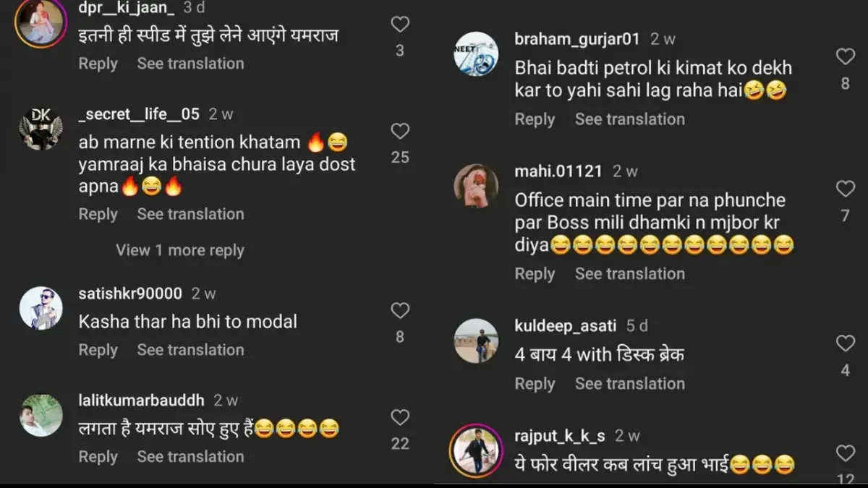Viewport: 868px width, 488px height.
Task: See translation of dpr__ki_jaan_'s comment
Action: coord(190,64)
